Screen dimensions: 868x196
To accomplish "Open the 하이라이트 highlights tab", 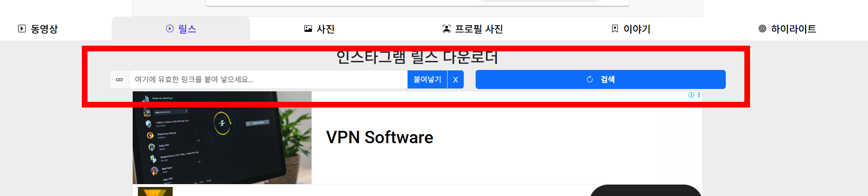I will coord(787,29).
